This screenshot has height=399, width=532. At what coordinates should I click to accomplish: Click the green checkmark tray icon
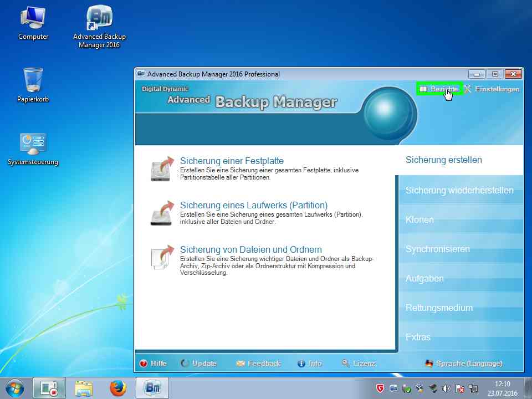click(x=406, y=388)
